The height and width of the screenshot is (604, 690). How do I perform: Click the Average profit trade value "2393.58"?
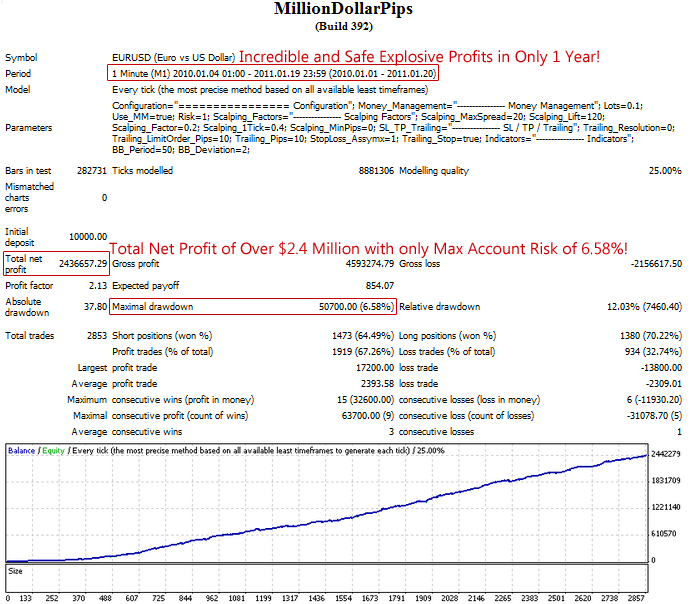tap(377, 384)
